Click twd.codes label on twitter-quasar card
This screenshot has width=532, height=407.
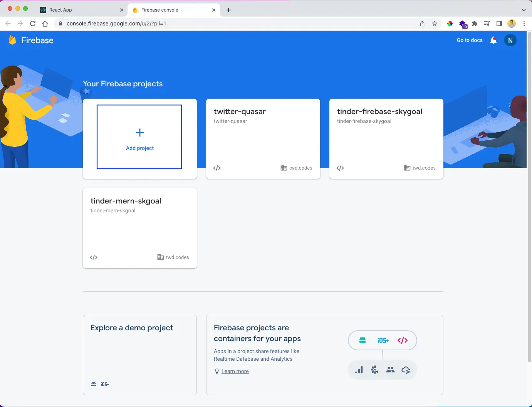[301, 168]
